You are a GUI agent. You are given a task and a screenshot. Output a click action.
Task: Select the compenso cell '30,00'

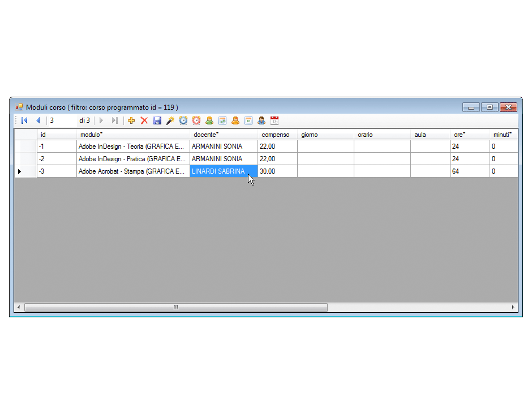pos(277,171)
